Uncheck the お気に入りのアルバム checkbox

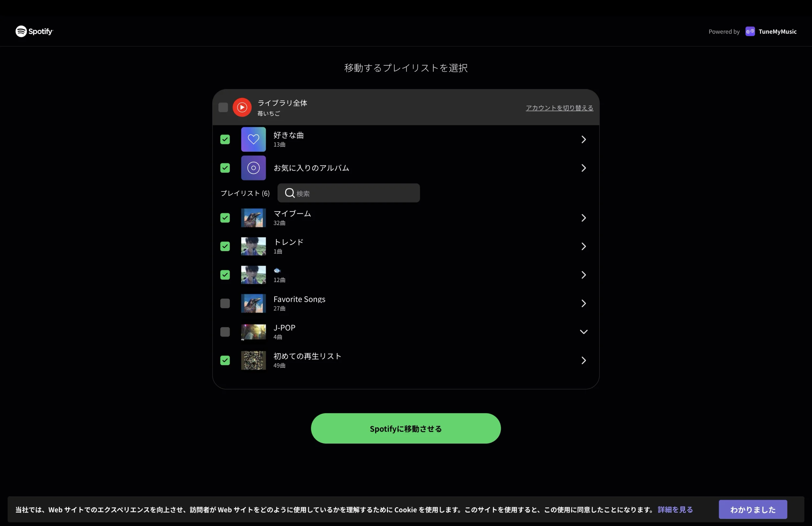point(225,168)
